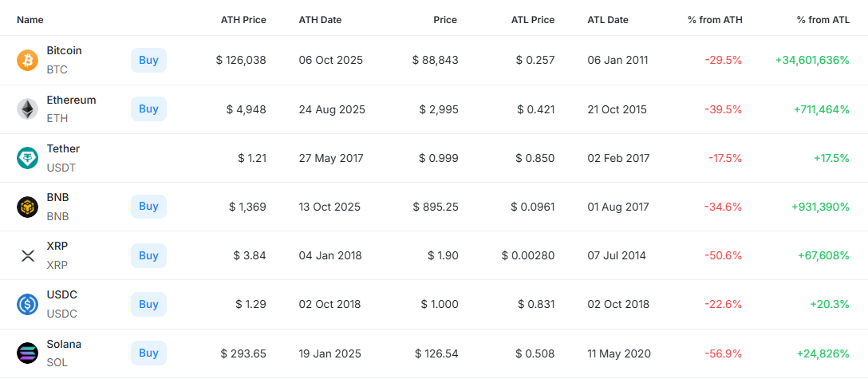This screenshot has height=379, width=868.
Task: Click the USDC coin icon
Action: [28, 304]
